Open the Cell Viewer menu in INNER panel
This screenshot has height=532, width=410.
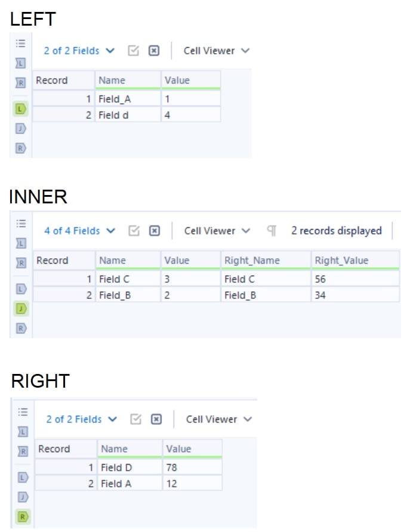click(217, 231)
